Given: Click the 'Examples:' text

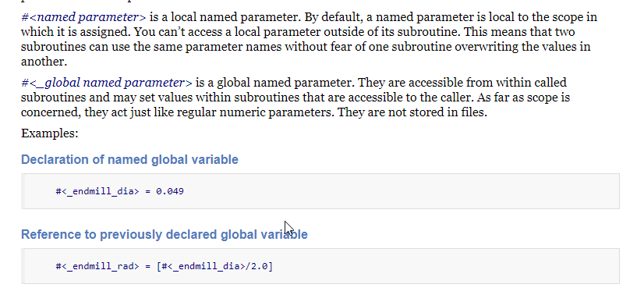Looking at the screenshot, I should click(x=50, y=133).
